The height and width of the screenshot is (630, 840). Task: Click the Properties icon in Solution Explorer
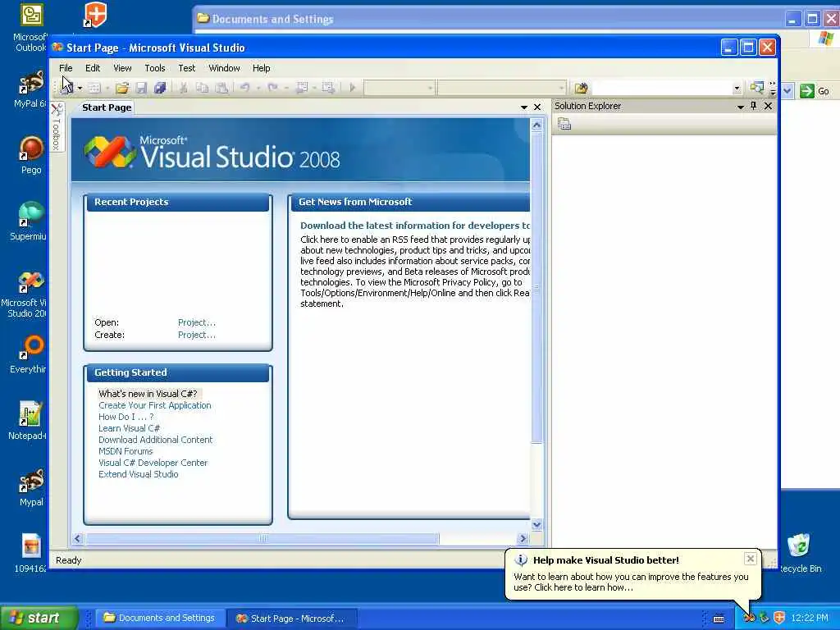click(x=564, y=125)
